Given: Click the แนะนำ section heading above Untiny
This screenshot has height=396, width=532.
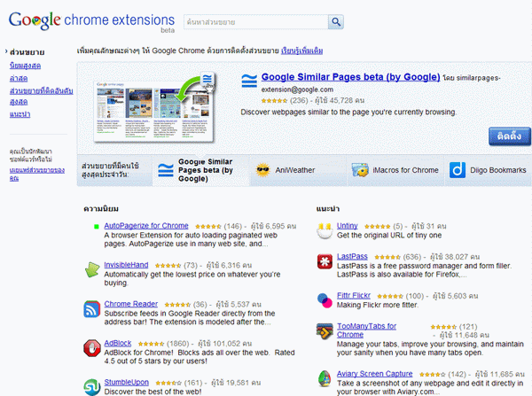Looking at the screenshot, I should pos(328,209).
